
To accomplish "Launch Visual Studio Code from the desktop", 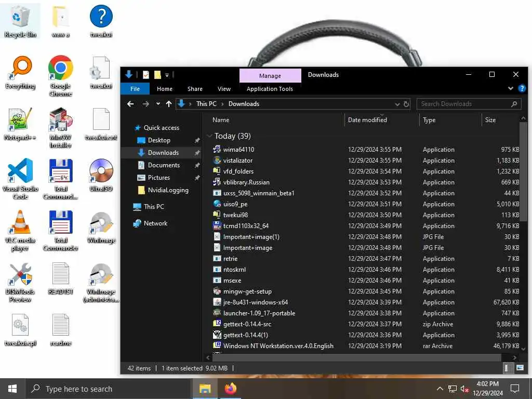I will pyautogui.click(x=20, y=179).
